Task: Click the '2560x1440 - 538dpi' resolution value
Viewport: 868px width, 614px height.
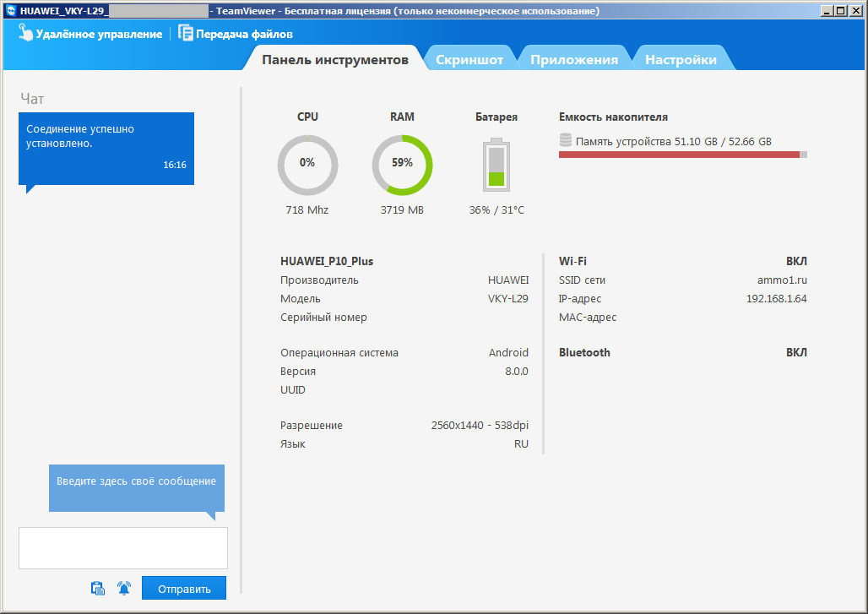Action: (480, 425)
